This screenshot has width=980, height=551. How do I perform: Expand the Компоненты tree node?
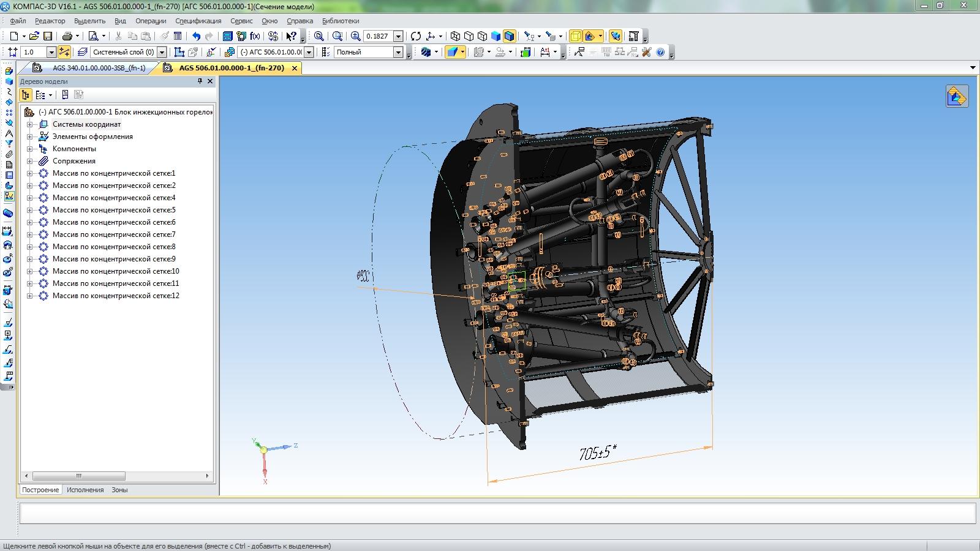[29, 149]
